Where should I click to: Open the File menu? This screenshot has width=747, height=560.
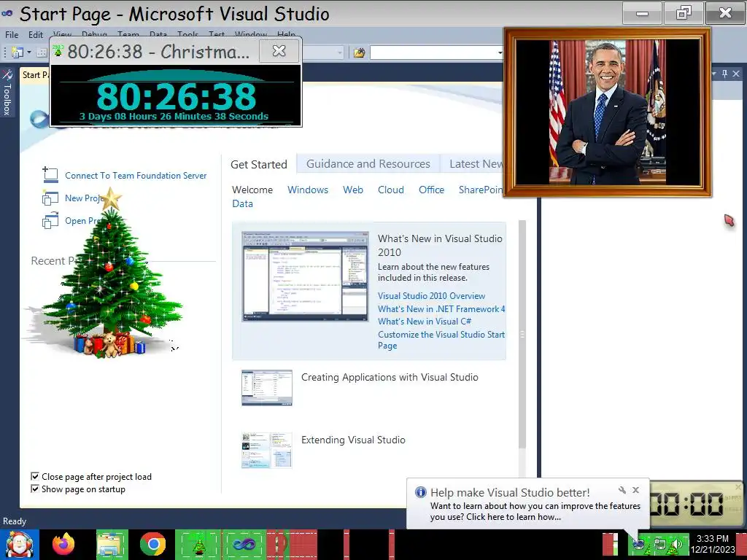click(12, 35)
